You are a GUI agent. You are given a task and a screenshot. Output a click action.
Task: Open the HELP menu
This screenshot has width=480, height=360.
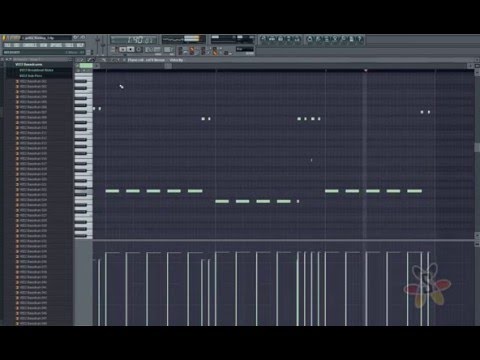tap(80, 45)
